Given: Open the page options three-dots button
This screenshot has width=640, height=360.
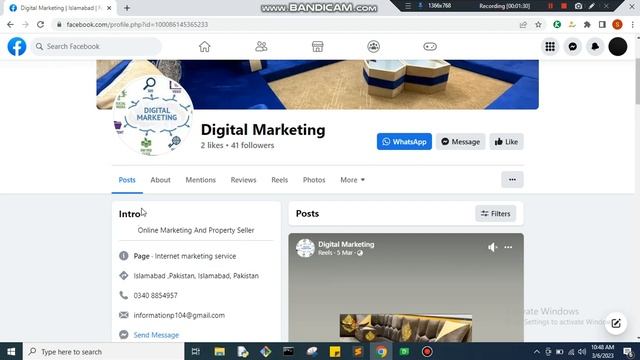Looking at the screenshot, I should pos(512,180).
